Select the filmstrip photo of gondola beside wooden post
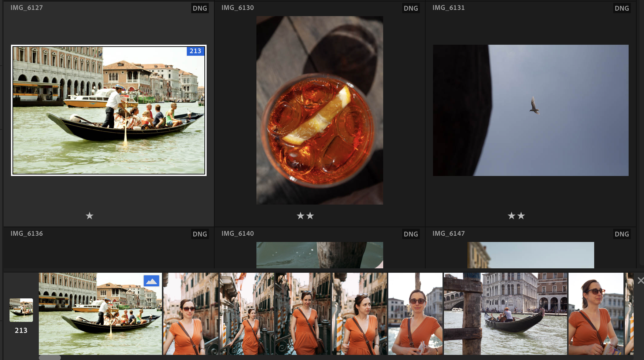This screenshot has height=360, width=644. (506, 314)
